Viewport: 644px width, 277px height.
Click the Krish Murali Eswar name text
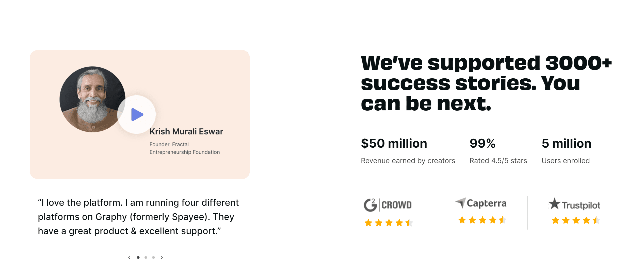[186, 131]
